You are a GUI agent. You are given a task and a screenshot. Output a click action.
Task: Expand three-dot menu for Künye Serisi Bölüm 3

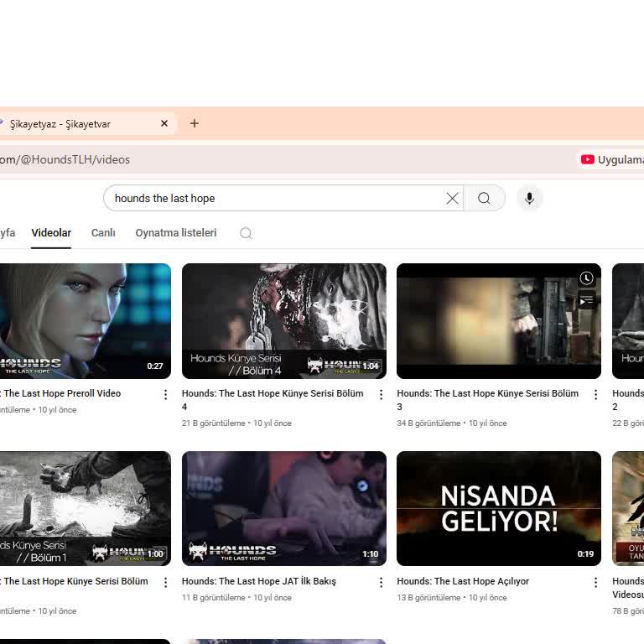coord(596,394)
